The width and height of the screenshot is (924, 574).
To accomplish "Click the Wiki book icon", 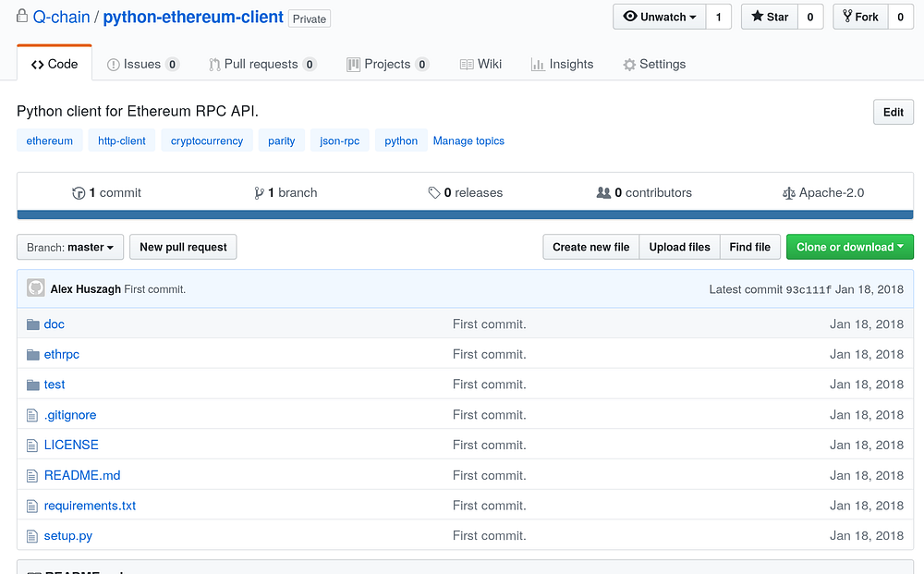I will tap(467, 64).
